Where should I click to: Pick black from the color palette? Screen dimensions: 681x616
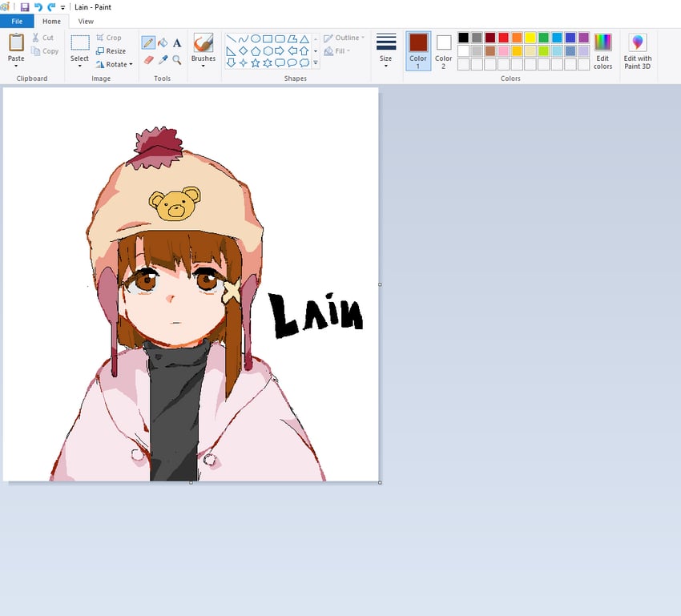coord(463,38)
